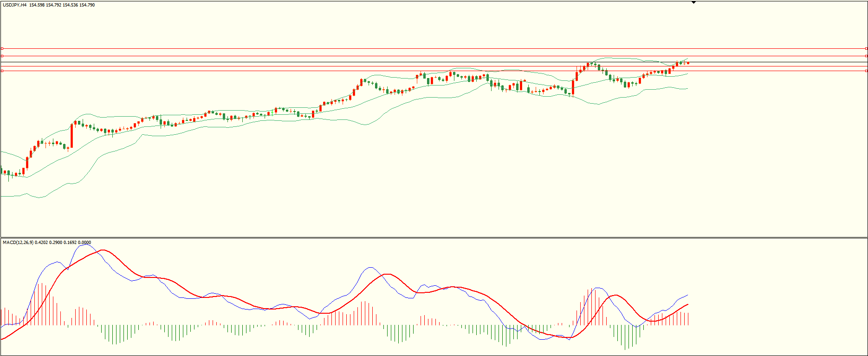The height and width of the screenshot is (356, 868).
Task: Pick right handle of lowest red line
Action: click(866, 71)
